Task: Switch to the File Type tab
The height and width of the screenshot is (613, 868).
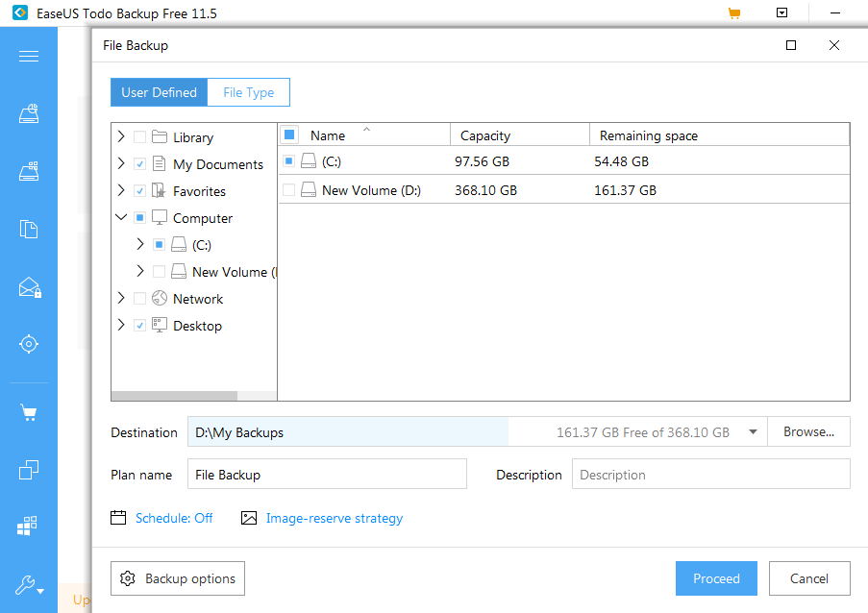Action: [x=248, y=92]
